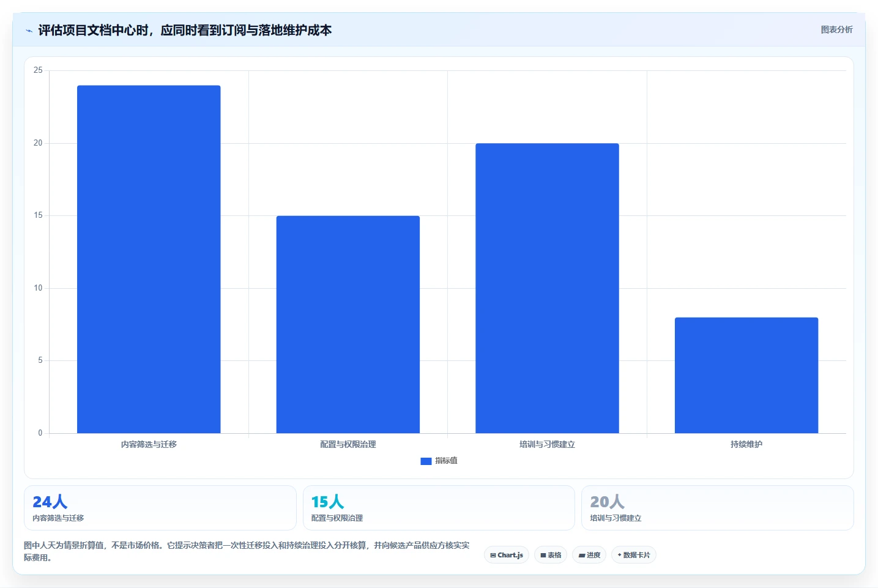Click the 配置与权限治理 x-axis label
Screen dimensions: 878x588
[x=348, y=444]
